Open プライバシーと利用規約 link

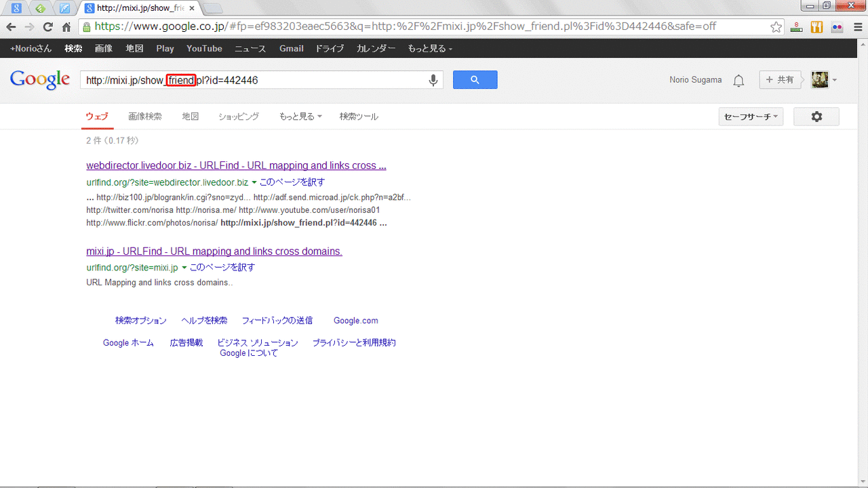354,343
